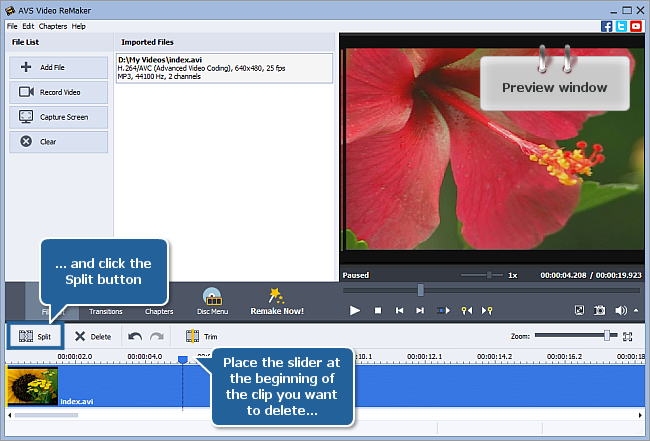Click the timeline horizontal scrollbar
650x441 pixels.
pyautogui.click(x=46, y=415)
